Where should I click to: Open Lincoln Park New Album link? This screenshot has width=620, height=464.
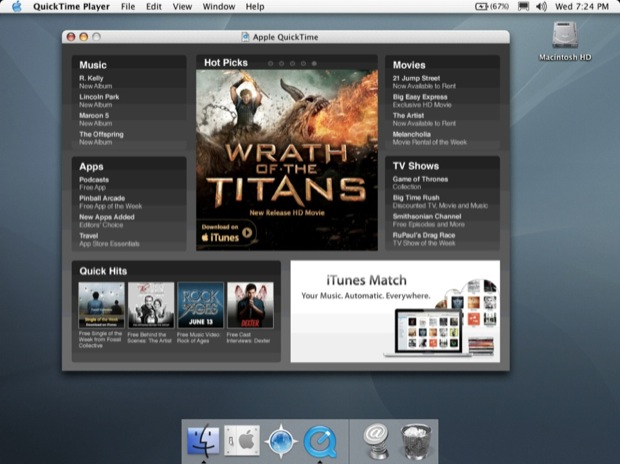(x=99, y=100)
